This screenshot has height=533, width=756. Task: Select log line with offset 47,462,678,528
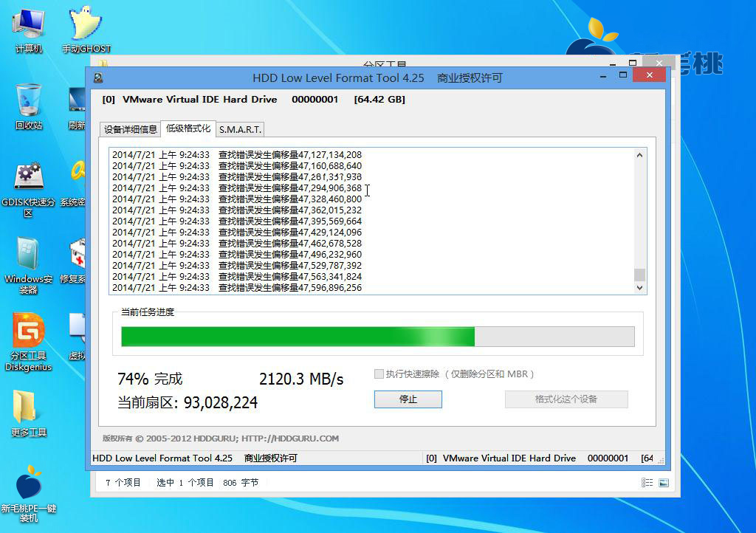click(x=237, y=244)
